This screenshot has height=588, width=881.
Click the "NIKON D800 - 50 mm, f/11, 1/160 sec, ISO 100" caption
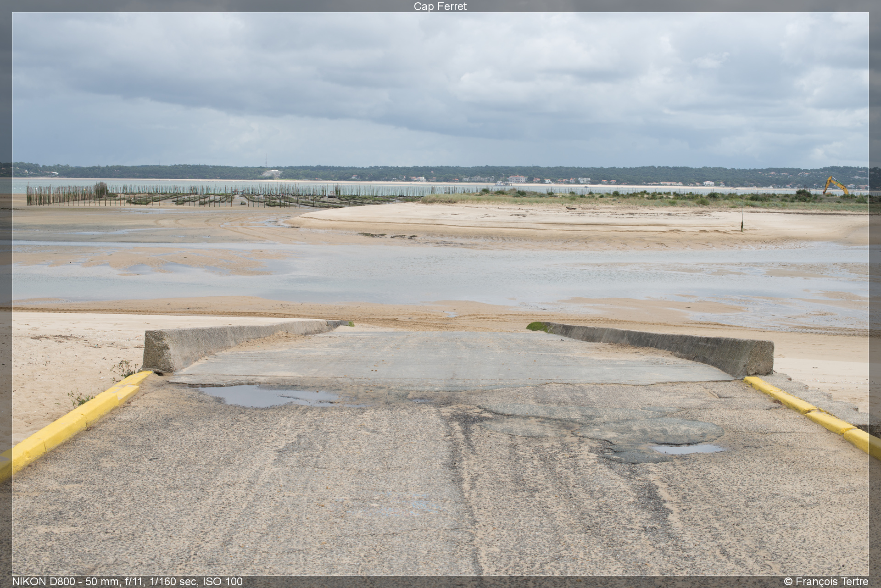tap(127, 582)
